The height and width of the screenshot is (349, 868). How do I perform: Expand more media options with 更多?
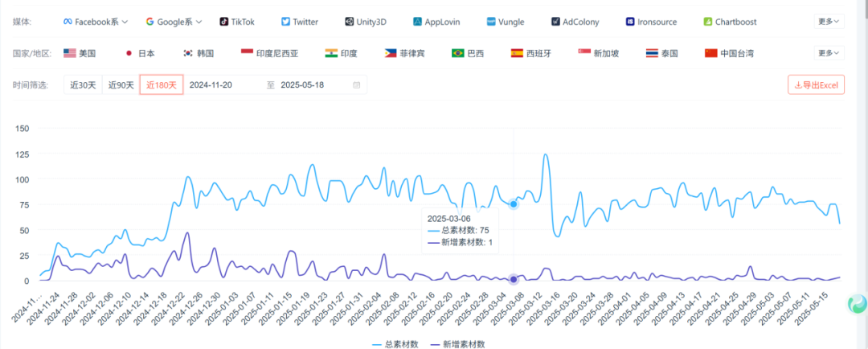(x=829, y=22)
